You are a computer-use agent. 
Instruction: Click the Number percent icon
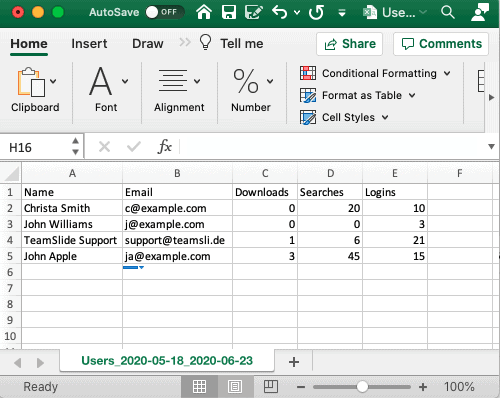[x=246, y=81]
